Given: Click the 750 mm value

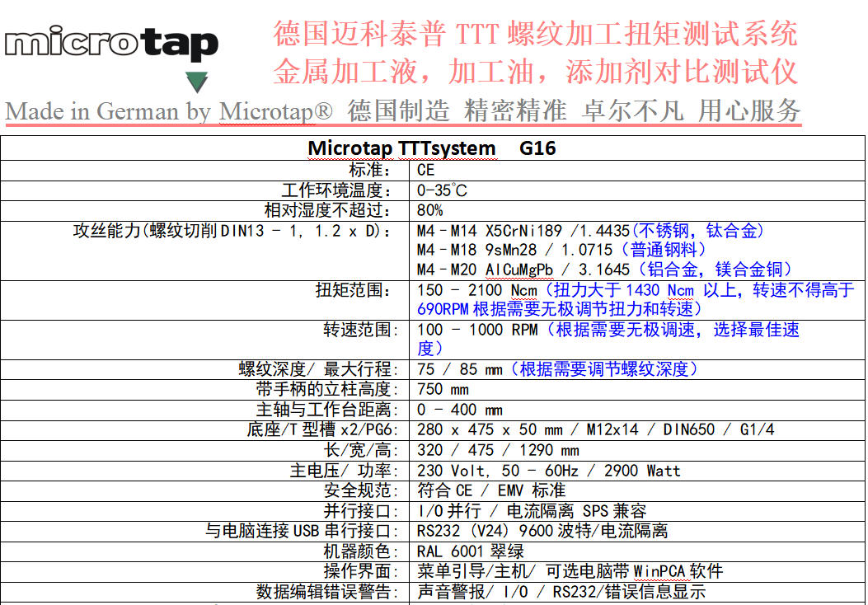Looking at the screenshot, I should 443,390.
